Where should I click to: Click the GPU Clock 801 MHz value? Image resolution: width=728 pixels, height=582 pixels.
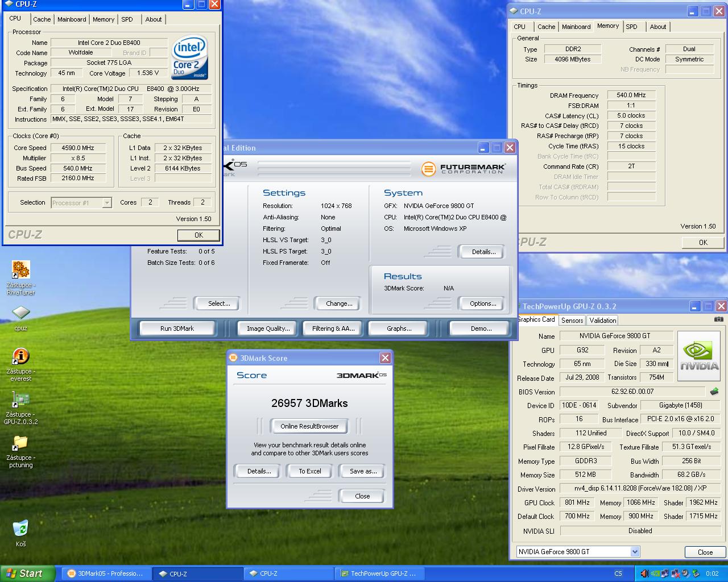coord(577,503)
